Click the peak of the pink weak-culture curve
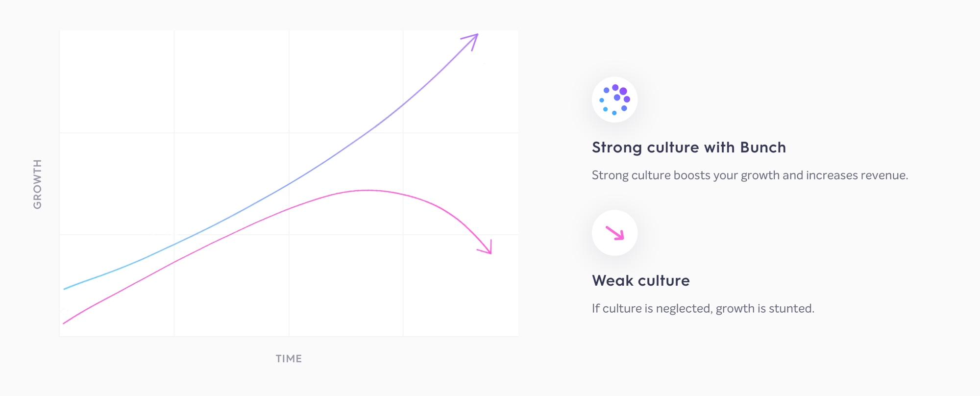Viewport: 980px width, 396px height. coord(367,190)
